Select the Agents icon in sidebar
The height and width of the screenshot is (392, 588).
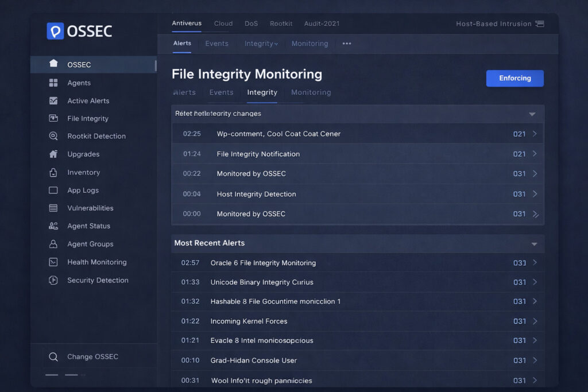53,83
